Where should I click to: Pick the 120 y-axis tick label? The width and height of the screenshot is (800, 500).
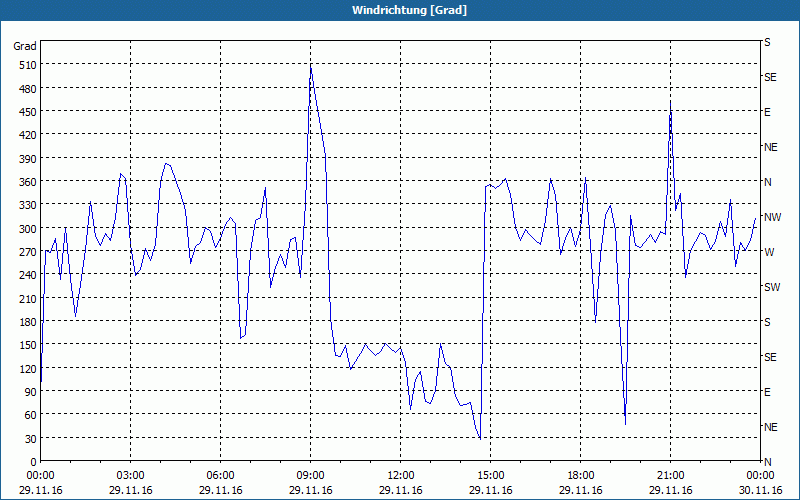(x=28, y=369)
